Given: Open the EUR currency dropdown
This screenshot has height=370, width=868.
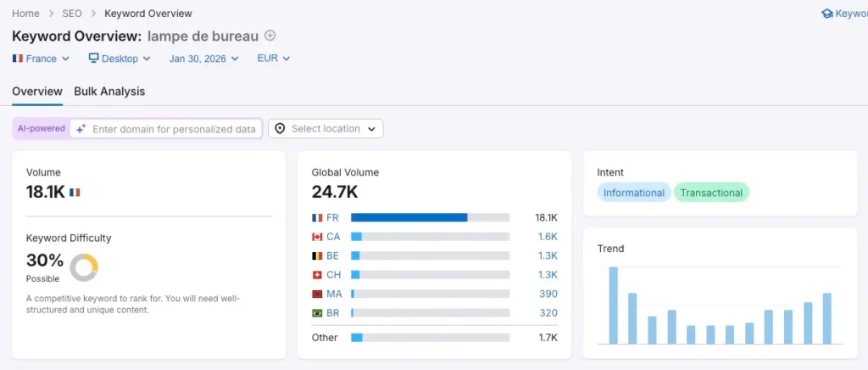Looking at the screenshot, I should (274, 59).
